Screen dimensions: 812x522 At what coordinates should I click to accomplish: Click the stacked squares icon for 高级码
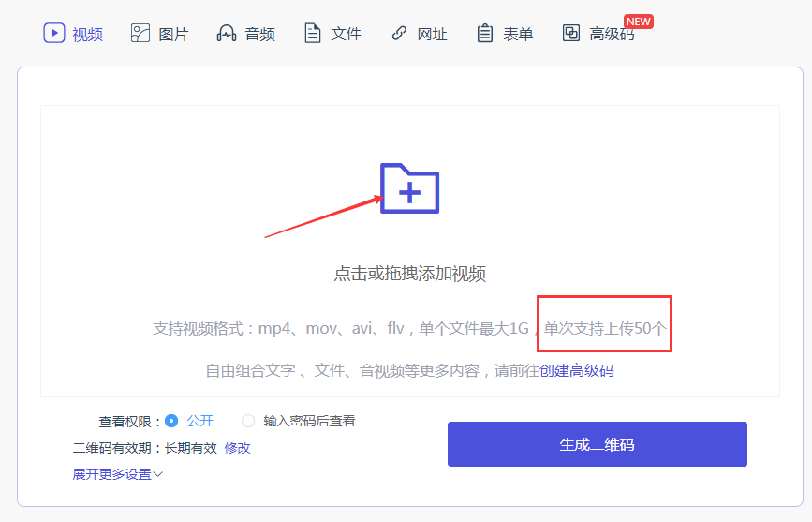pos(570,33)
